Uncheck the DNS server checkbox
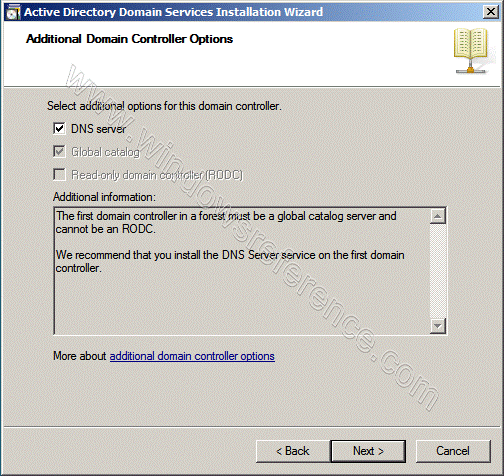Screen dimensions: 504x476 [x=59, y=129]
